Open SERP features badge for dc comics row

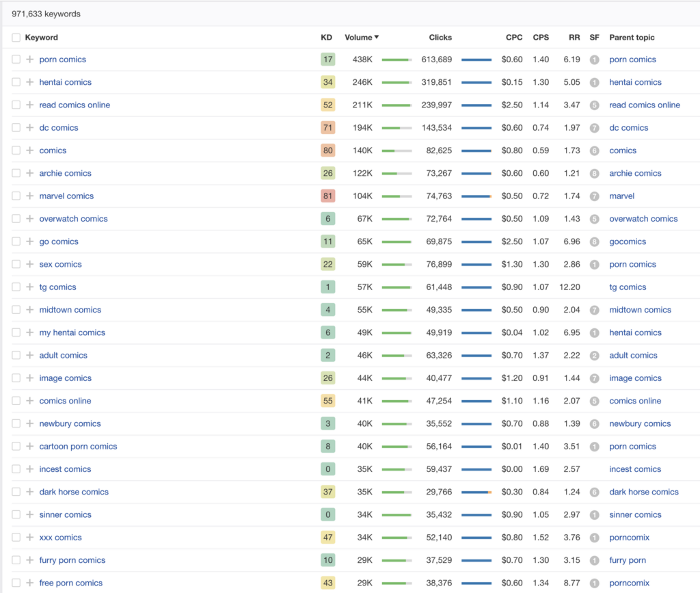pos(594,128)
